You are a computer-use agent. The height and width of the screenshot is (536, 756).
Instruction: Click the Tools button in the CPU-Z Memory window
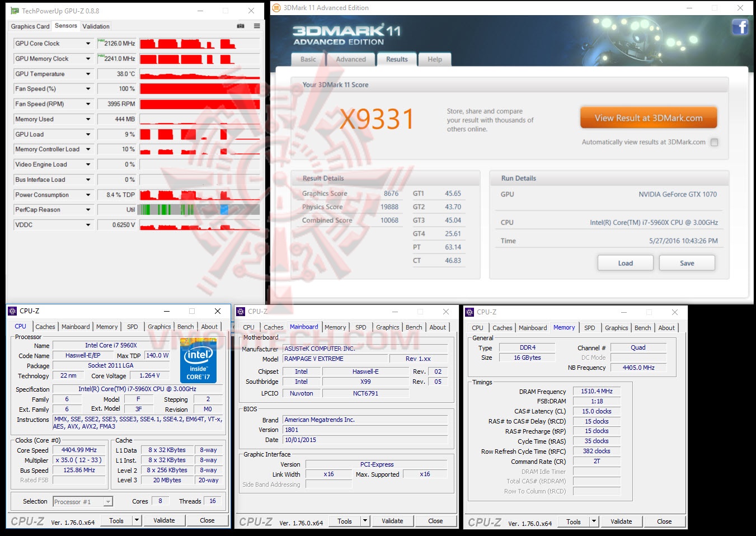pyautogui.click(x=574, y=521)
